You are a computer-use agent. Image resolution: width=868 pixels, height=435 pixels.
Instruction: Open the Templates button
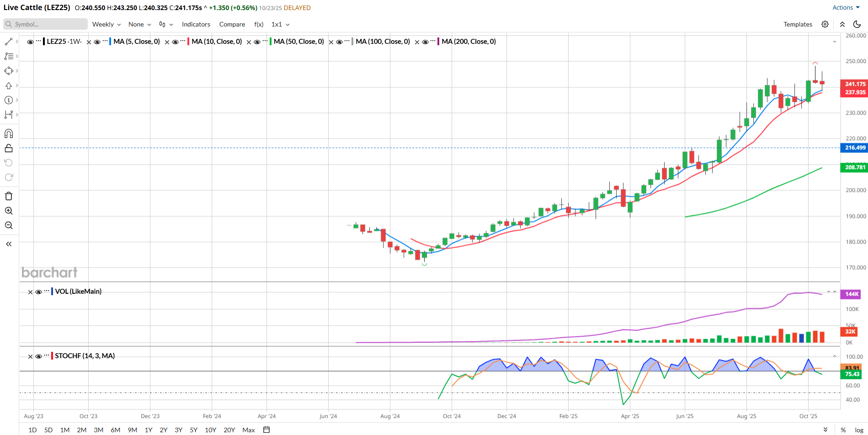tap(798, 24)
